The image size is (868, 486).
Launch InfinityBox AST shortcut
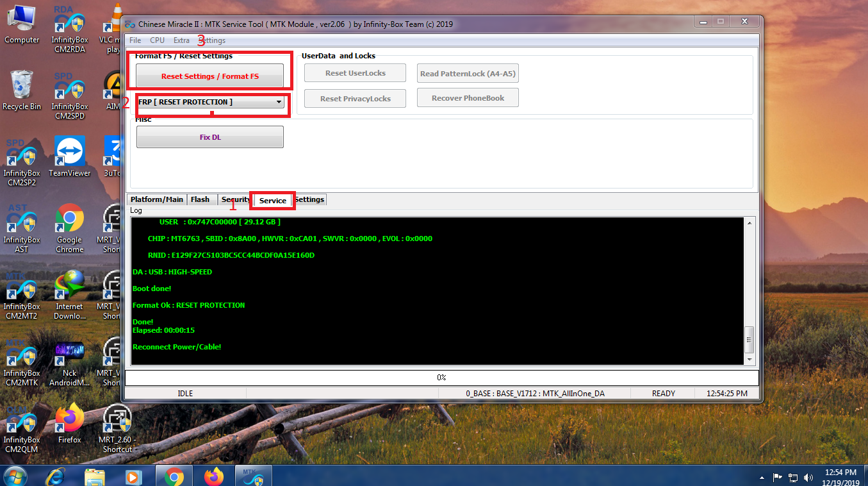coord(22,228)
